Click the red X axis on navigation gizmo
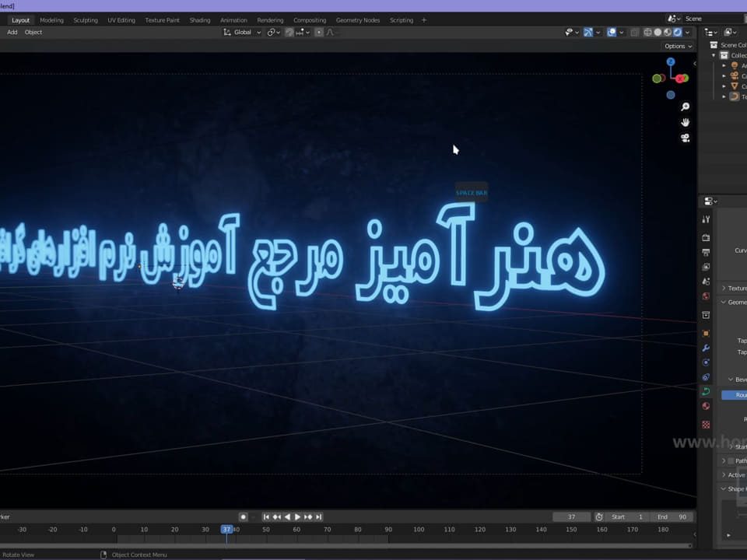The image size is (747, 560). tap(682, 79)
